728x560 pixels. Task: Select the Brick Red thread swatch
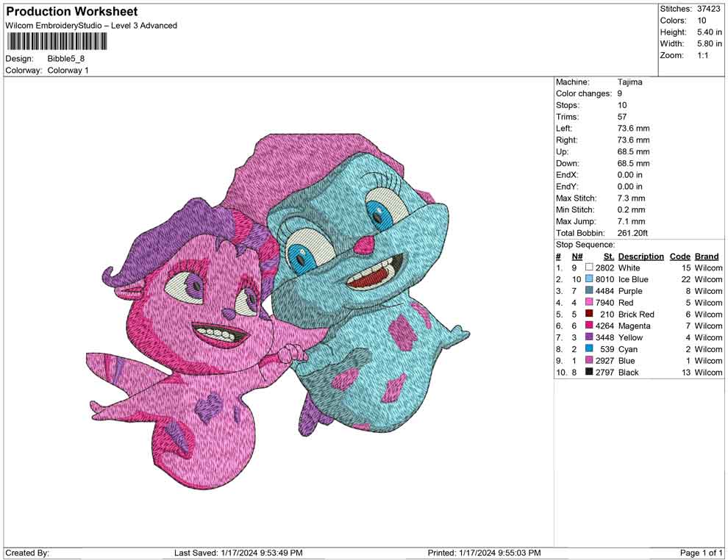coord(589,314)
